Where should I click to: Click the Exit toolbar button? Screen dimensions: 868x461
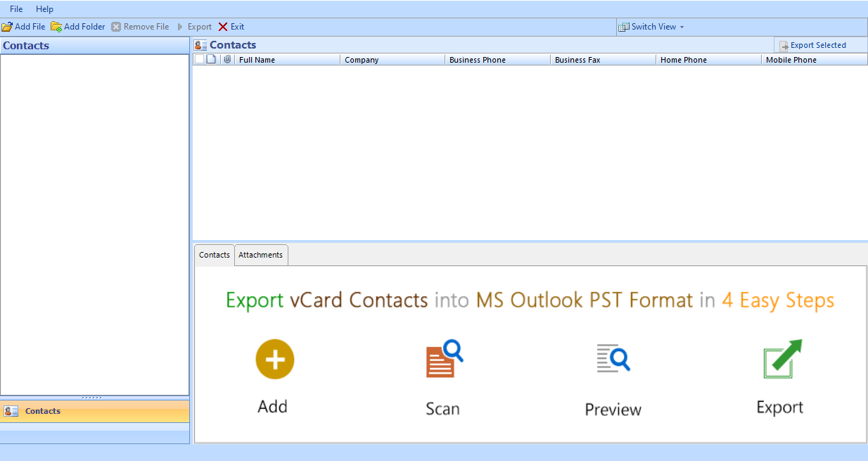pos(231,27)
